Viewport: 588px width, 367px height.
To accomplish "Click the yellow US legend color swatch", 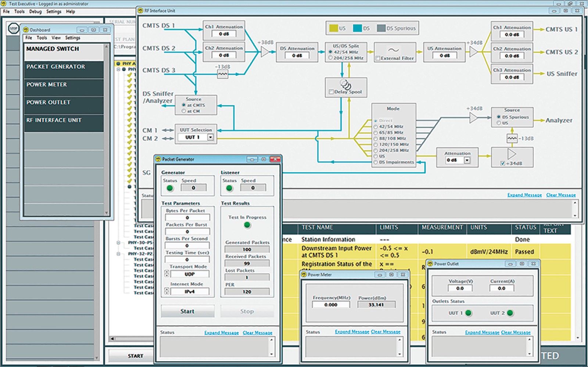I will tap(333, 28).
